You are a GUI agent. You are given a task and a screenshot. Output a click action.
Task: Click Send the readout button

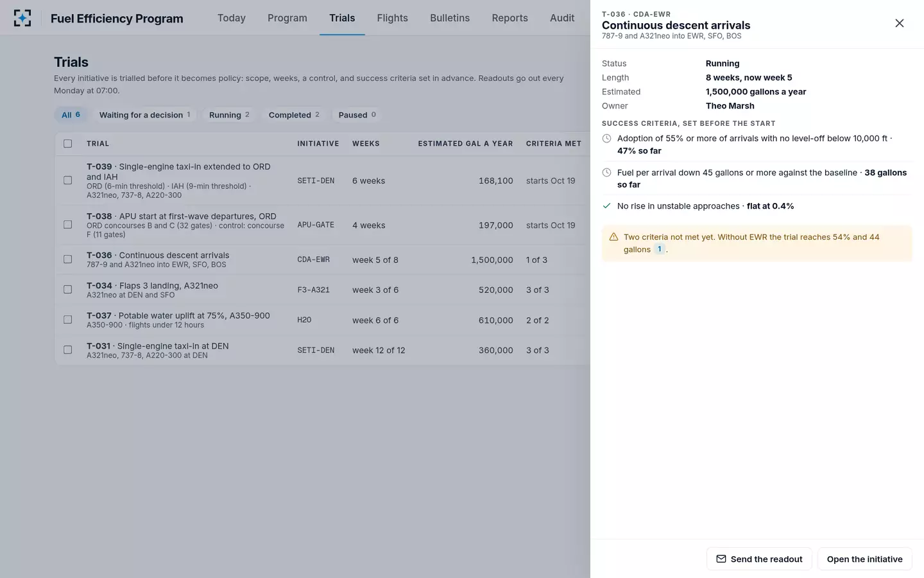click(759, 559)
